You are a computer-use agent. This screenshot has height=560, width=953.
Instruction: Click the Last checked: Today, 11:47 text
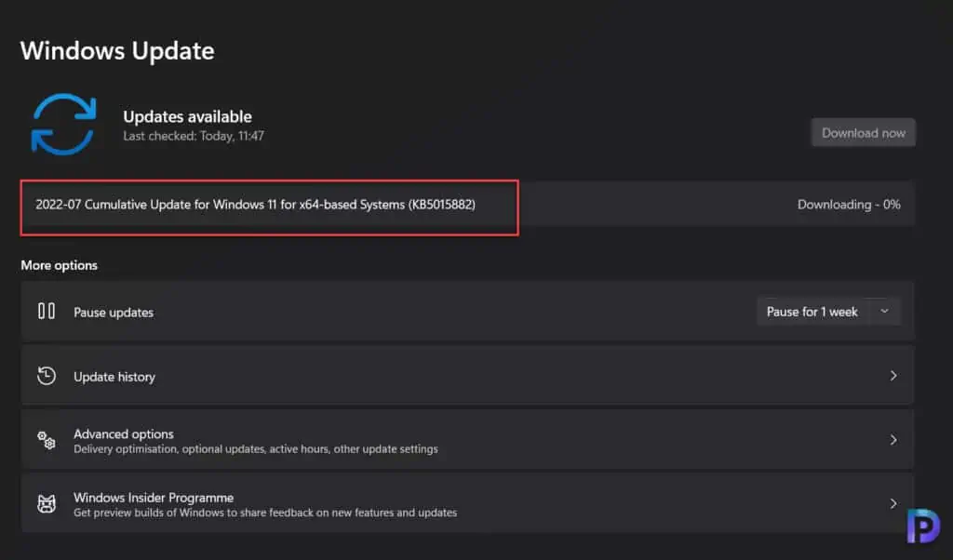(194, 136)
